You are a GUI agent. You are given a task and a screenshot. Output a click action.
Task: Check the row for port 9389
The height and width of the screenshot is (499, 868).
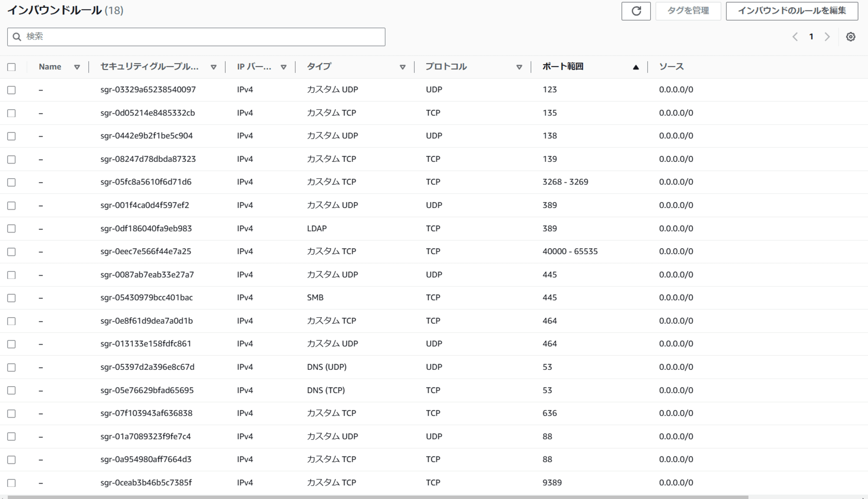(12, 483)
